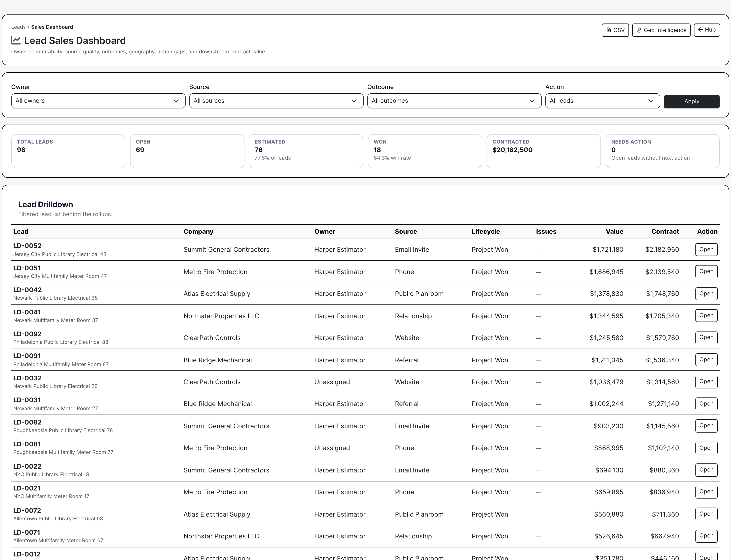Click the Lead Drilldown heading
The image size is (731, 560).
coord(46,204)
